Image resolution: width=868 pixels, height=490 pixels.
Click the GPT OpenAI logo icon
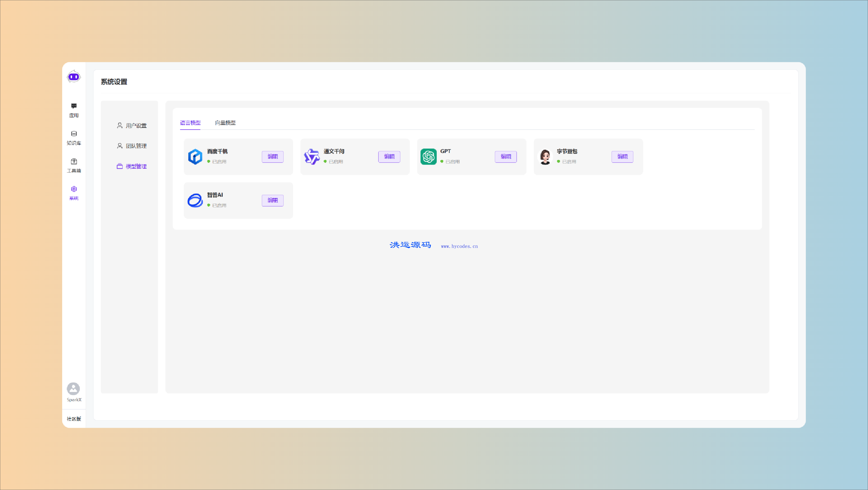(x=428, y=157)
